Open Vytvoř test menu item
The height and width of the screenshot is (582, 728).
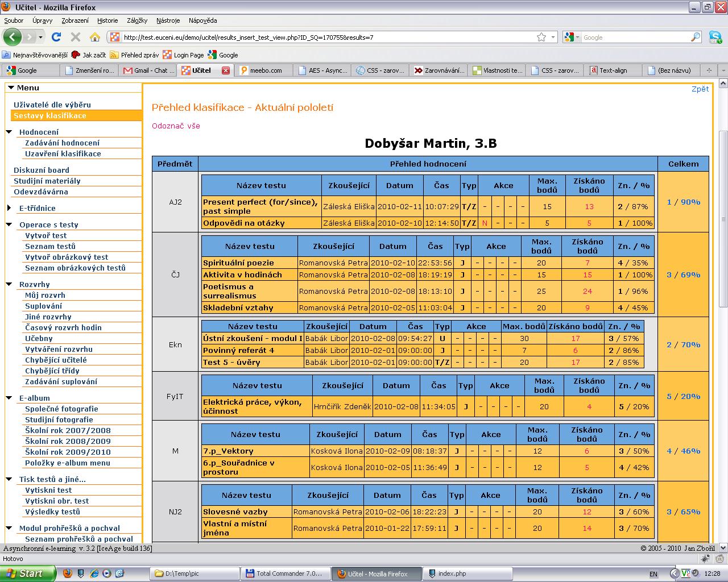point(45,235)
